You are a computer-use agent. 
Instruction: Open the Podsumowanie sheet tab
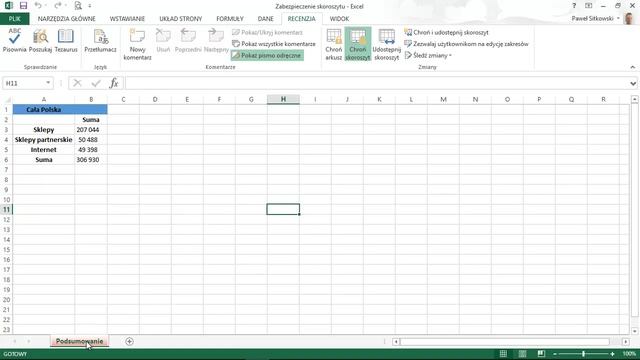[80, 341]
